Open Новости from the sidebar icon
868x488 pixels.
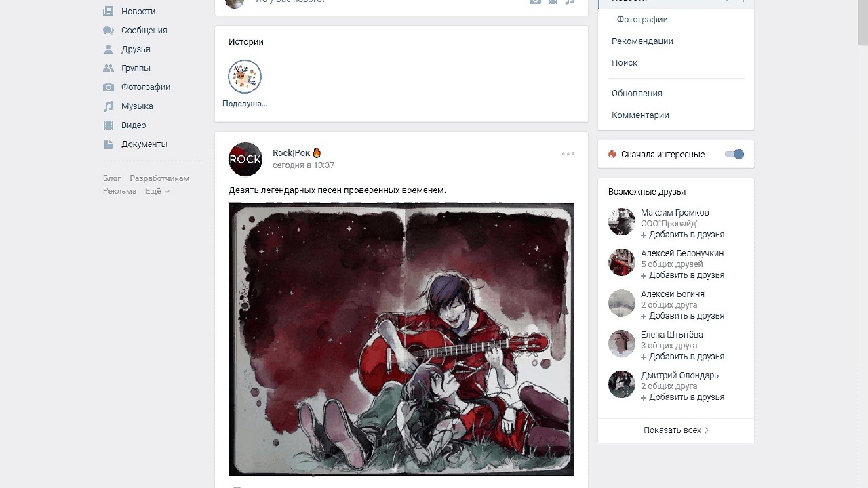[108, 12]
